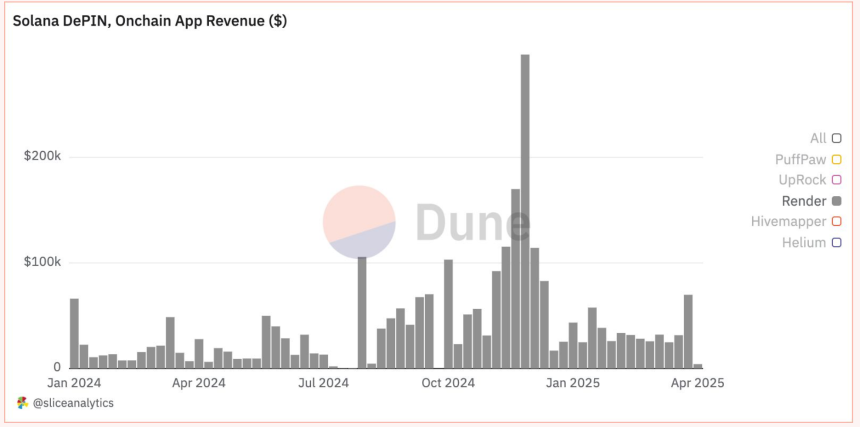Image resolution: width=860 pixels, height=427 pixels.
Task: Click the $200k y-axis label
Action: (43, 157)
